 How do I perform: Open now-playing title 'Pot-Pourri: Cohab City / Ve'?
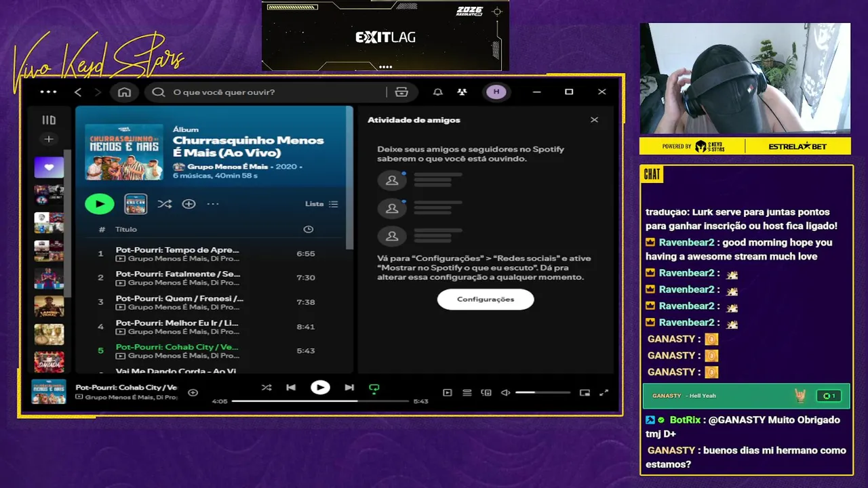[x=126, y=387]
